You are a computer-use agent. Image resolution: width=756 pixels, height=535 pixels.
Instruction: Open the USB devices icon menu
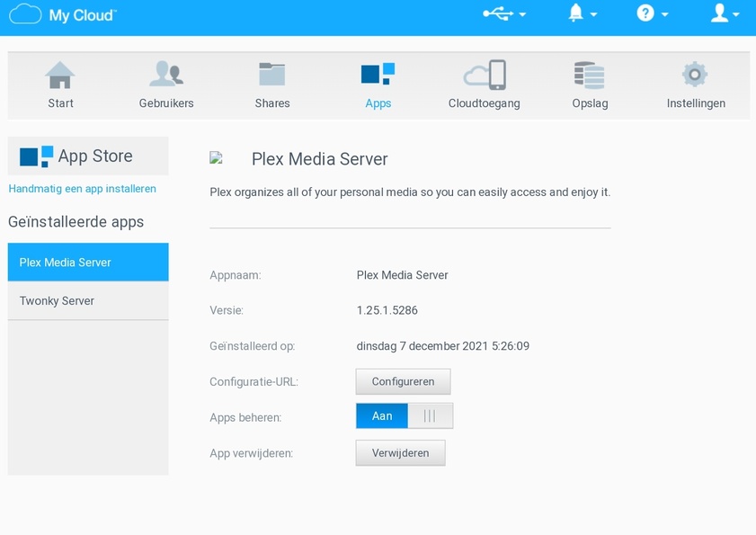pyautogui.click(x=498, y=14)
